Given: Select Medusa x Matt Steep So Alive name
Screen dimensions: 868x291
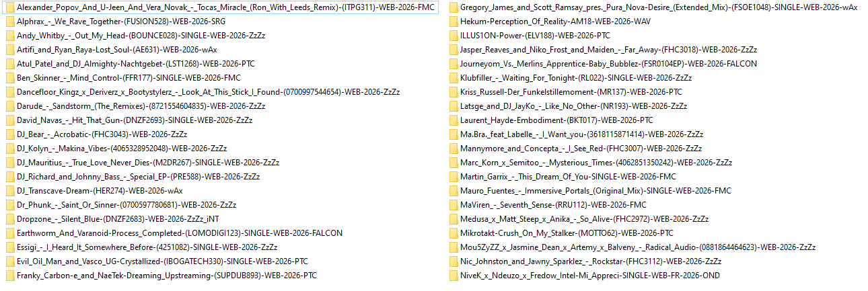Looking at the screenshot, I should click(x=585, y=219).
